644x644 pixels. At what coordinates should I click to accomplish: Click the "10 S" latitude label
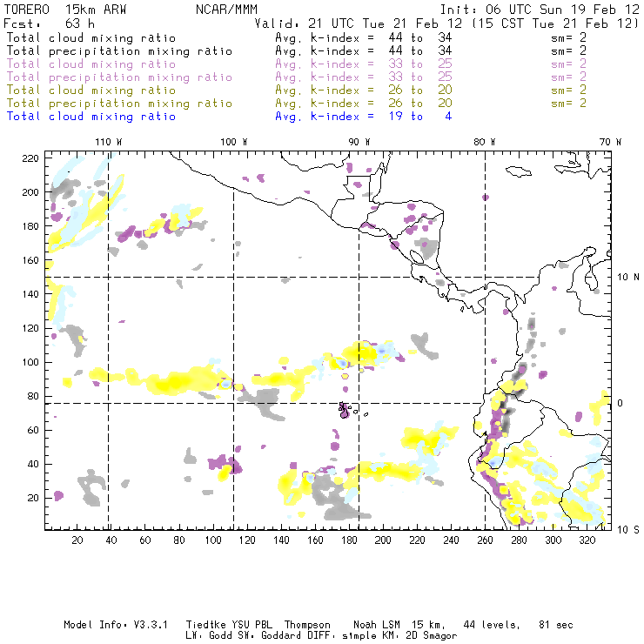628,529
